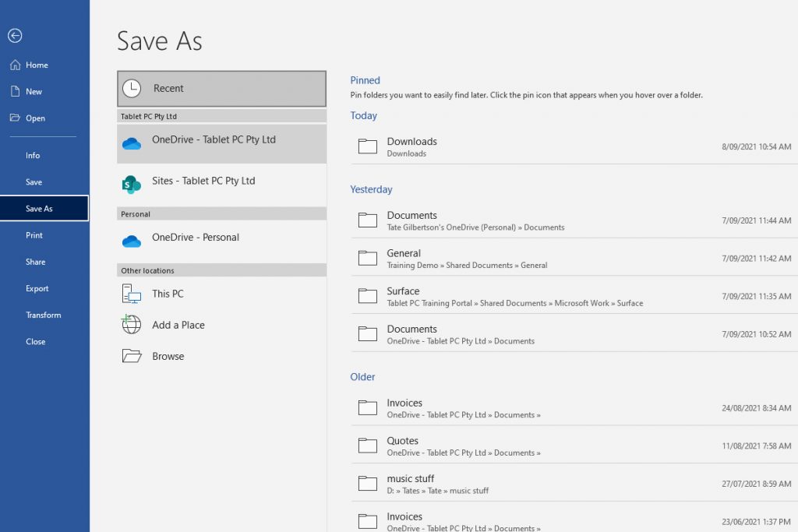Click the date 7/09/2021 11:35 AM

756,296
